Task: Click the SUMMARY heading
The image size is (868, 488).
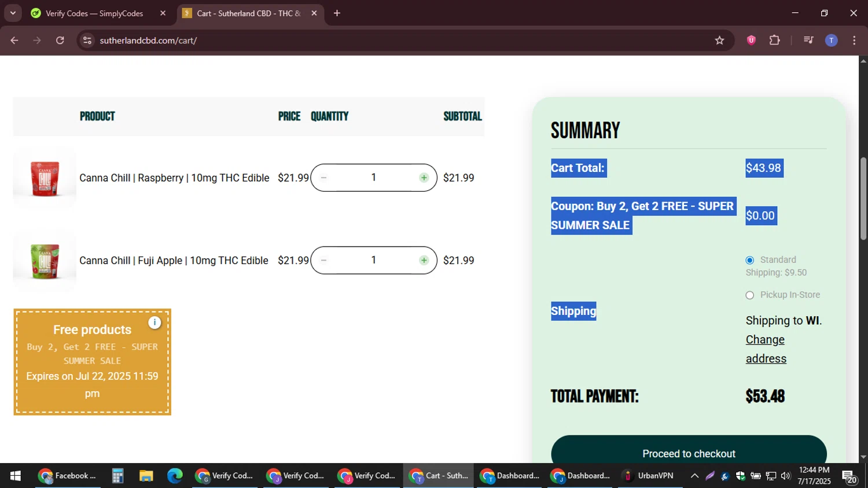Action: tap(585, 130)
